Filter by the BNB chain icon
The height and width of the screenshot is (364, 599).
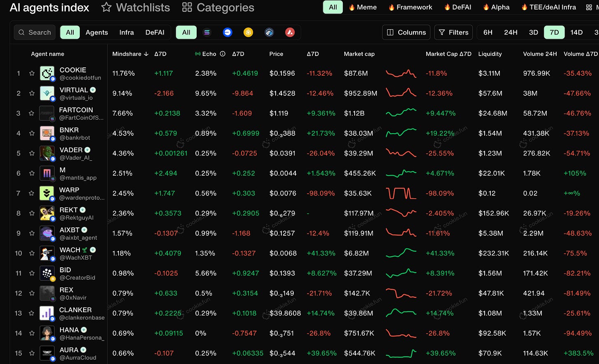pyautogui.click(x=248, y=32)
